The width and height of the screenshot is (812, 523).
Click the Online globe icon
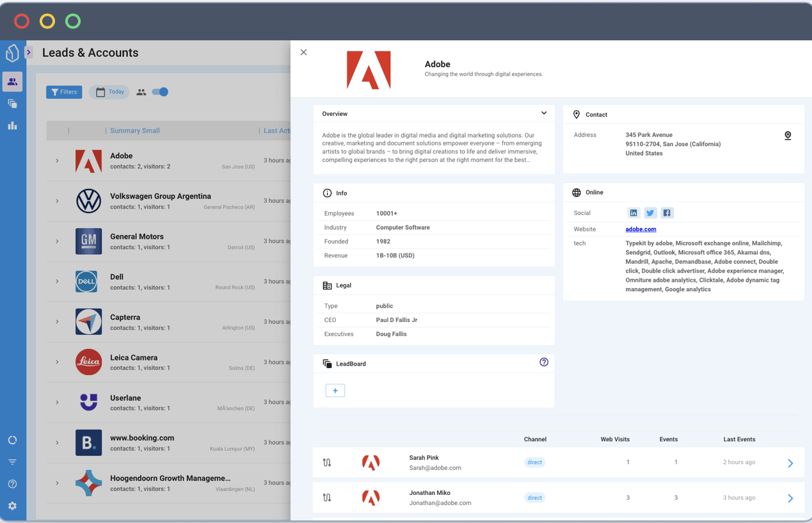click(577, 193)
